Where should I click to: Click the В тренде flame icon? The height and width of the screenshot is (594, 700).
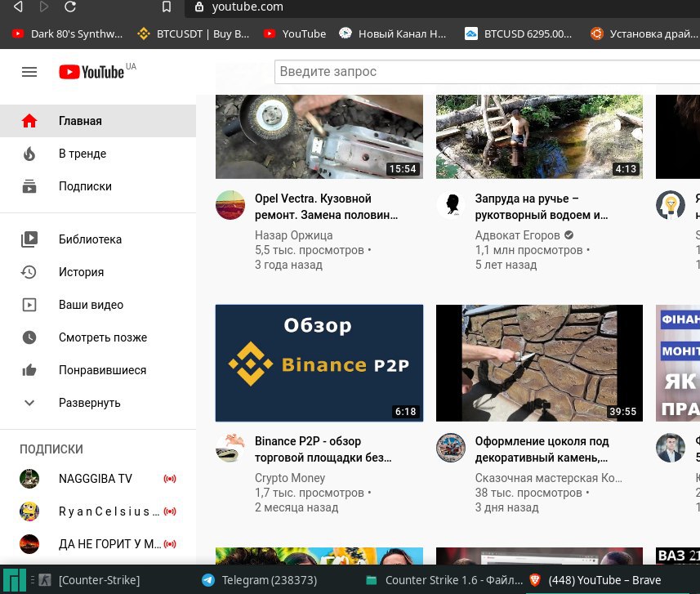29,154
